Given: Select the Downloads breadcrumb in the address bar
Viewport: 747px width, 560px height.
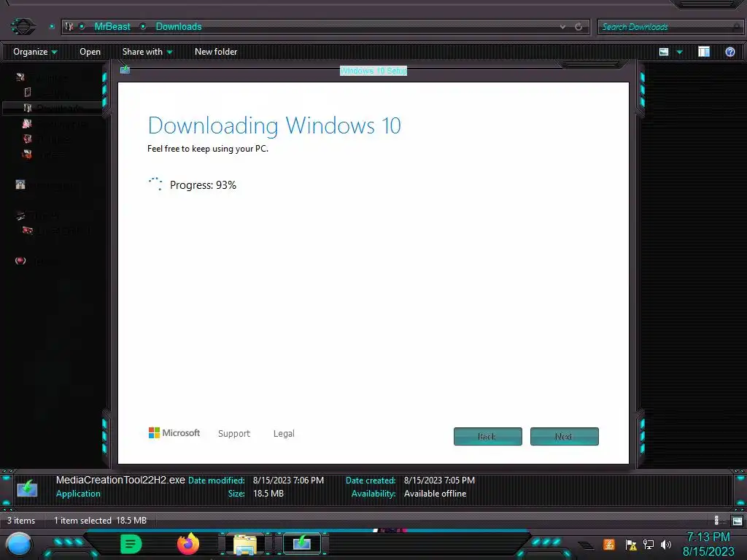Looking at the screenshot, I should (x=179, y=27).
